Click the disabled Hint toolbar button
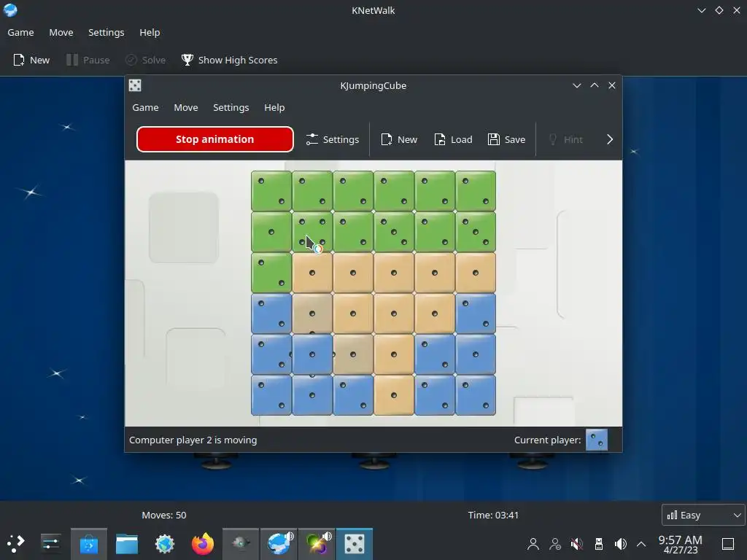 [x=566, y=139]
